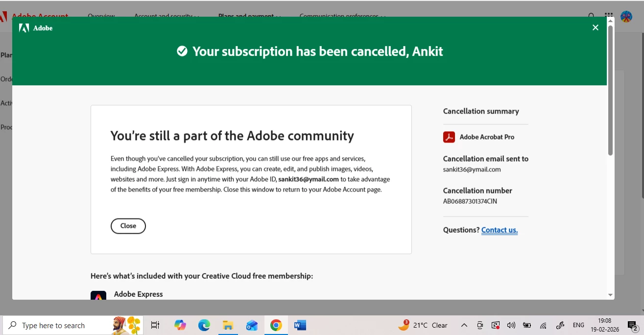Open the volume speaker icon in tray

coord(511,325)
